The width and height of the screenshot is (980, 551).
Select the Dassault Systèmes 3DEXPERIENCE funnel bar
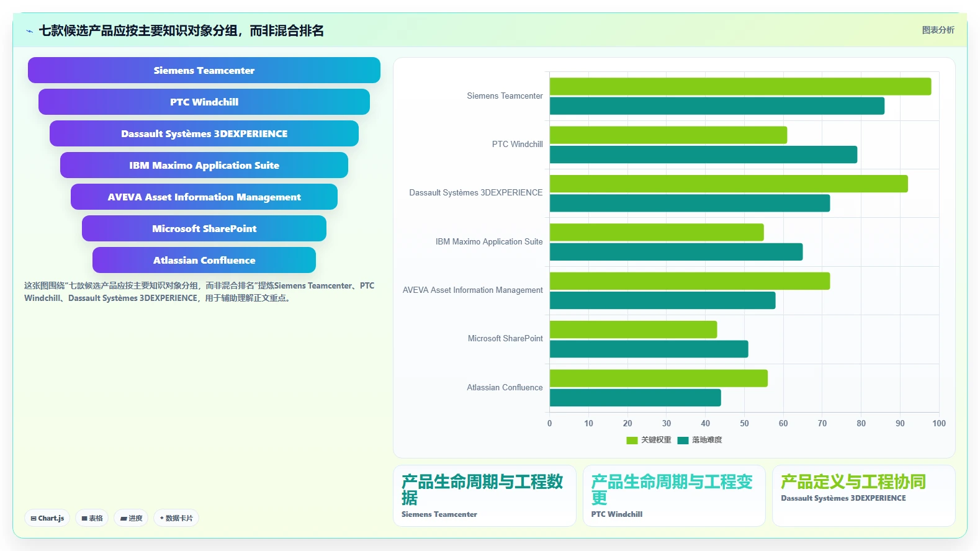204,133
